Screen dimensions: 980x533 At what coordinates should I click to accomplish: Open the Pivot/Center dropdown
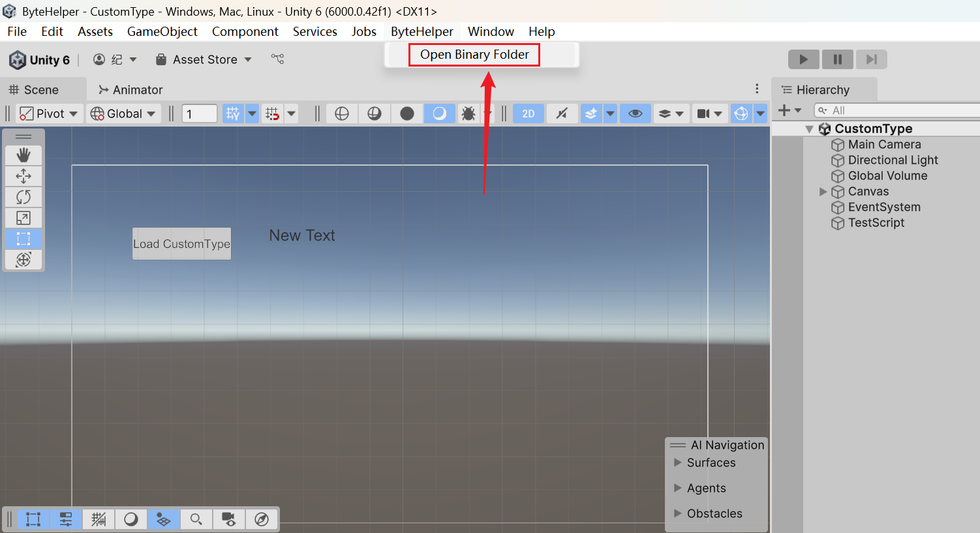(x=50, y=114)
